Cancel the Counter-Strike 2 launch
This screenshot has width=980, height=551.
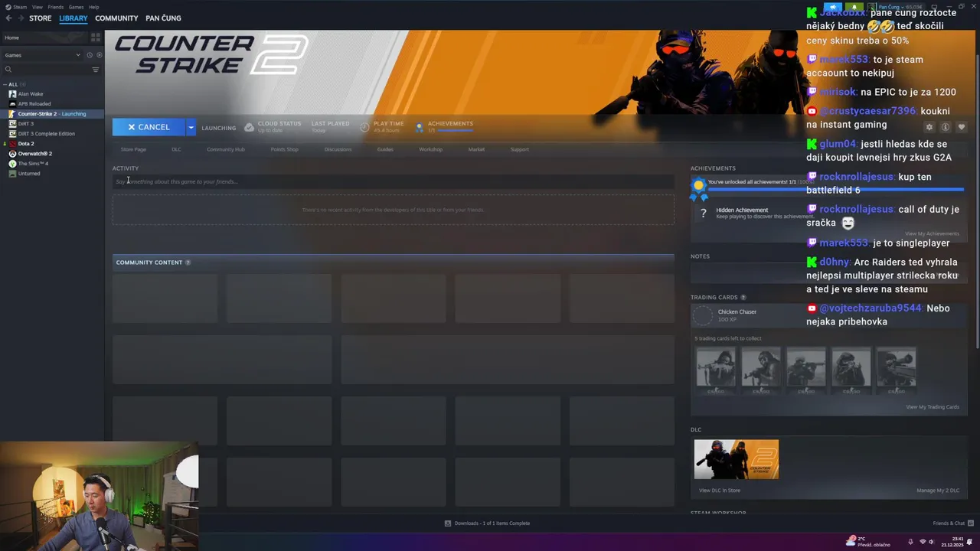(x=149, y=127)
